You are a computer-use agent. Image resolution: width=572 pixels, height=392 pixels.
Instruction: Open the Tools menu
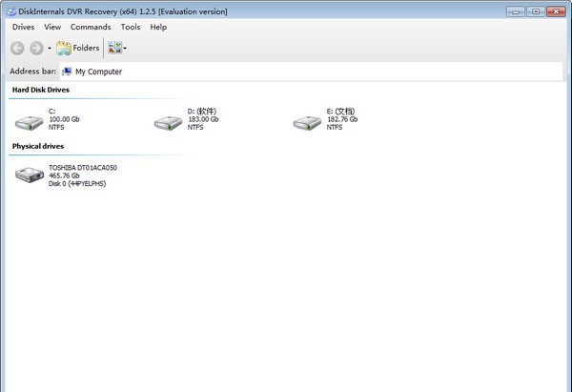point(131,27)
